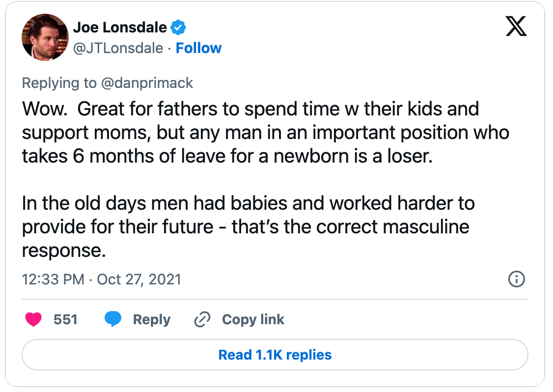This screenshot has width=553, height=392.
Task: Open the @JTLonsdale handle
Action: [x=118, y=48]
